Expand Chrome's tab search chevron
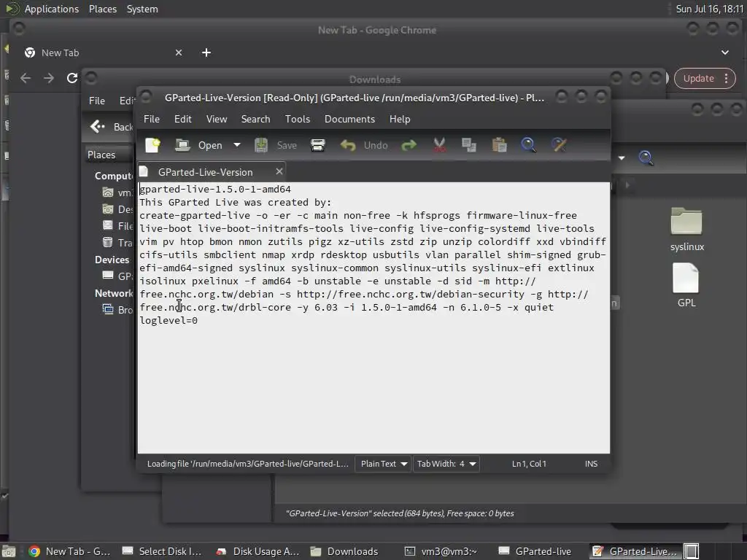The image size is (747, 560). (x=724, y=52)
